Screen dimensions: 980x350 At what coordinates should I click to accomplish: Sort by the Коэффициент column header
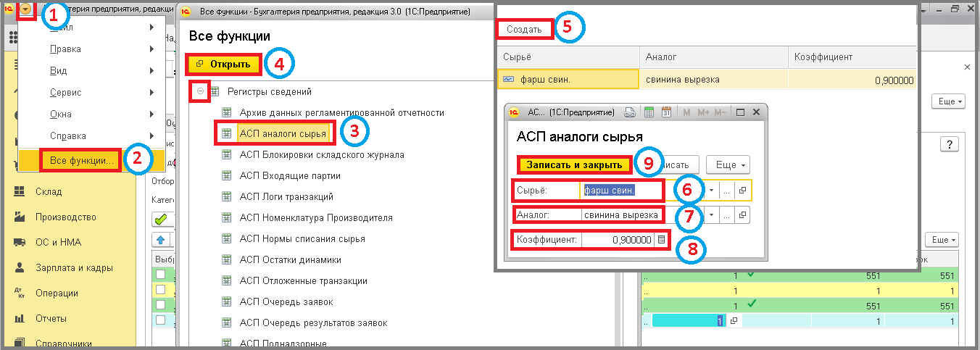853,57
